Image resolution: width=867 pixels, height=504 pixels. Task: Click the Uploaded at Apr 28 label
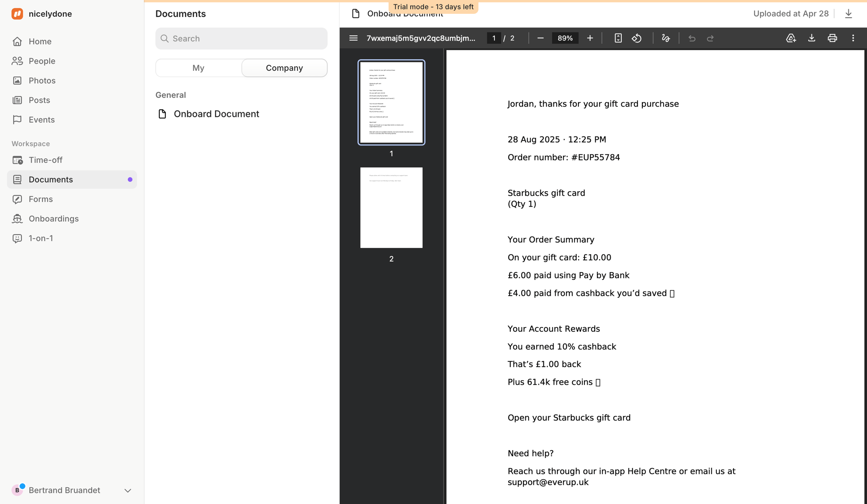click(x=791, y=14)
